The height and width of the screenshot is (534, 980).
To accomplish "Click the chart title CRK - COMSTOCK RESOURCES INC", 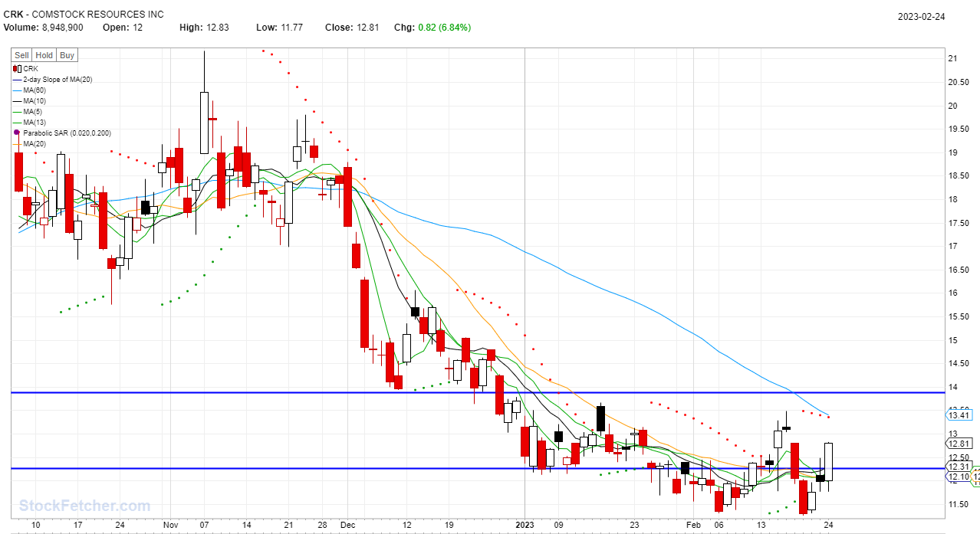I will (84, 15).
